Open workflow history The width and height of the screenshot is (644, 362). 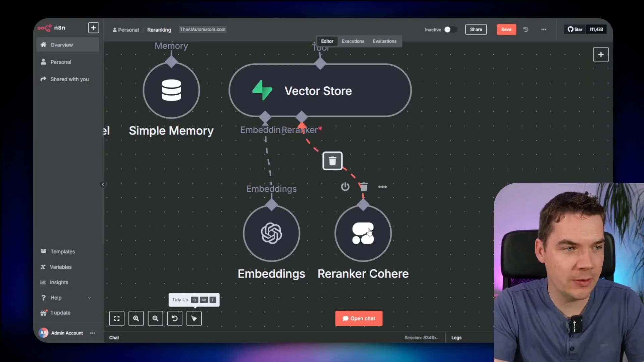pos(526,29)
